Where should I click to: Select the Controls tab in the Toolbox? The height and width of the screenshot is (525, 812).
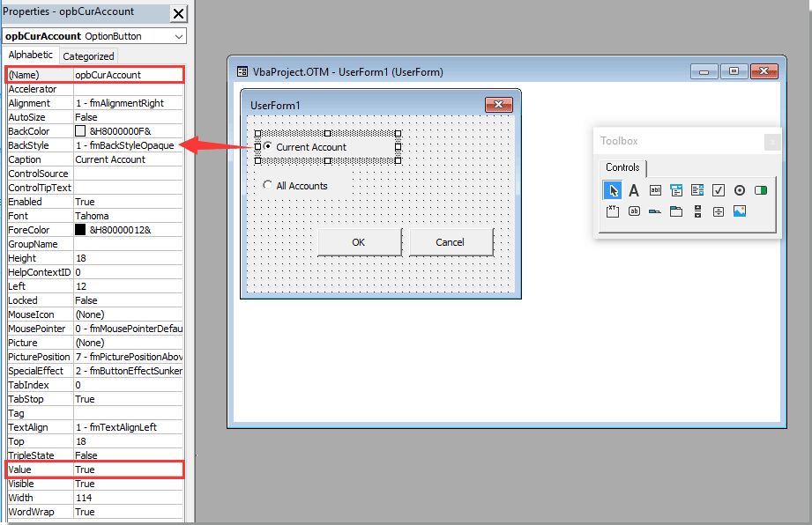pyautogui.click(x=622, y=166)
